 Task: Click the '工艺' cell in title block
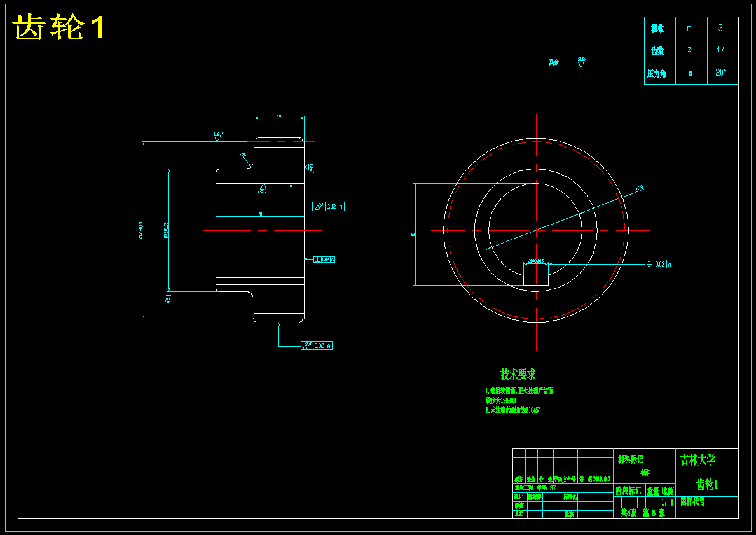coord(519,513)
